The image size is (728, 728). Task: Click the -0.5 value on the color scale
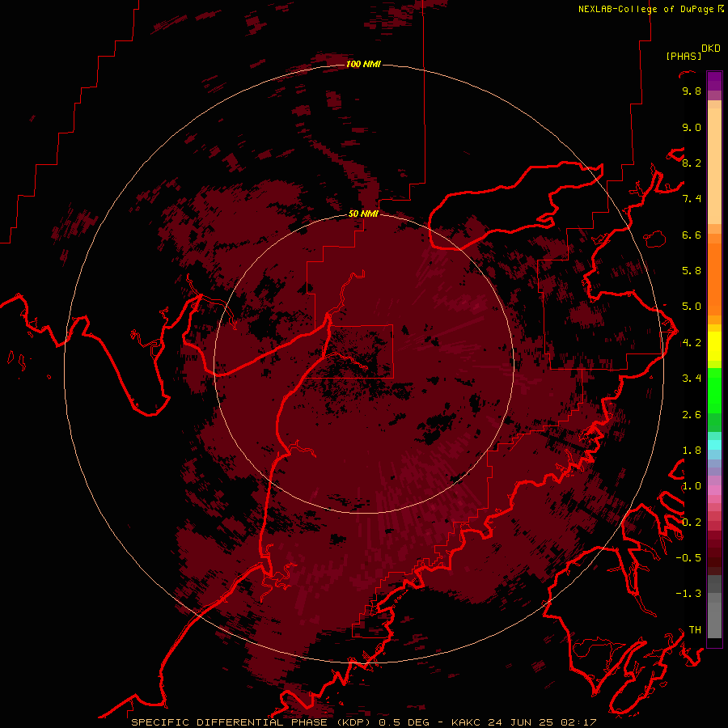(688, 558)
